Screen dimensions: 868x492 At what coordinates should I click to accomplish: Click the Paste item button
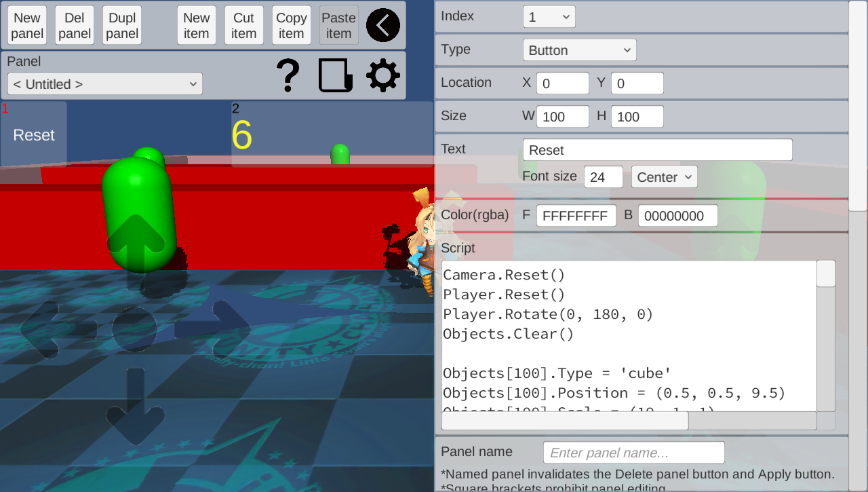[339, 26]
